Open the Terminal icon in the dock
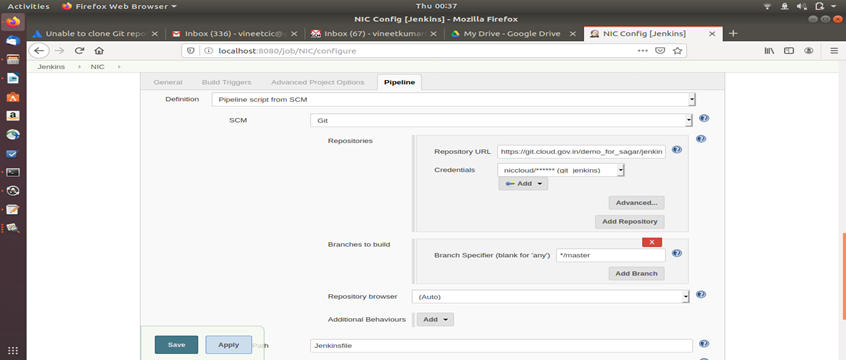This screenshot has height=360, width=846. click(x=13, y=172)
